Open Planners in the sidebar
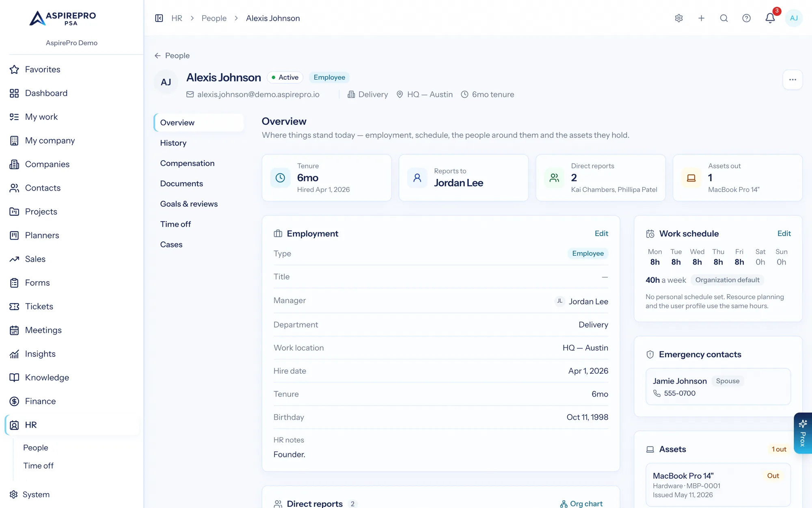The width and height of the screenshot is (812, 508). tap(71, 235)
